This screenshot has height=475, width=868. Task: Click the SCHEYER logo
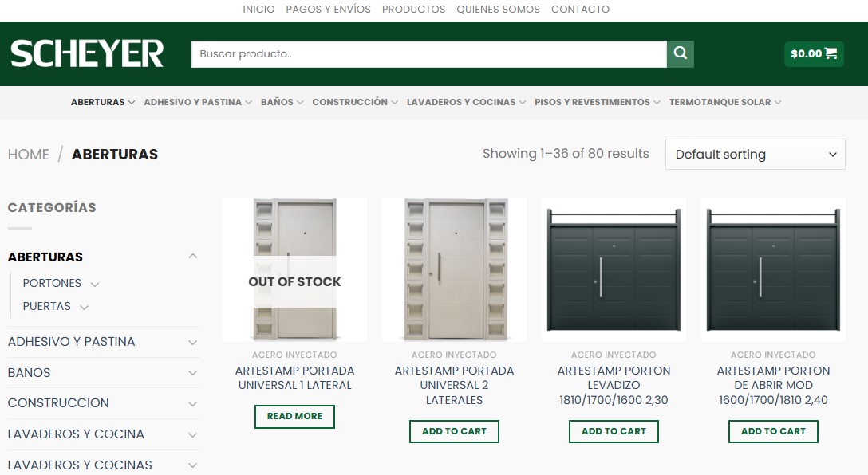pos(87,54)
